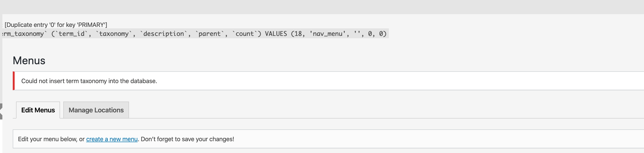Click "Don't forget to save your changes!" text
Viewport: 644px width, 153px height.
coord(188,139)
